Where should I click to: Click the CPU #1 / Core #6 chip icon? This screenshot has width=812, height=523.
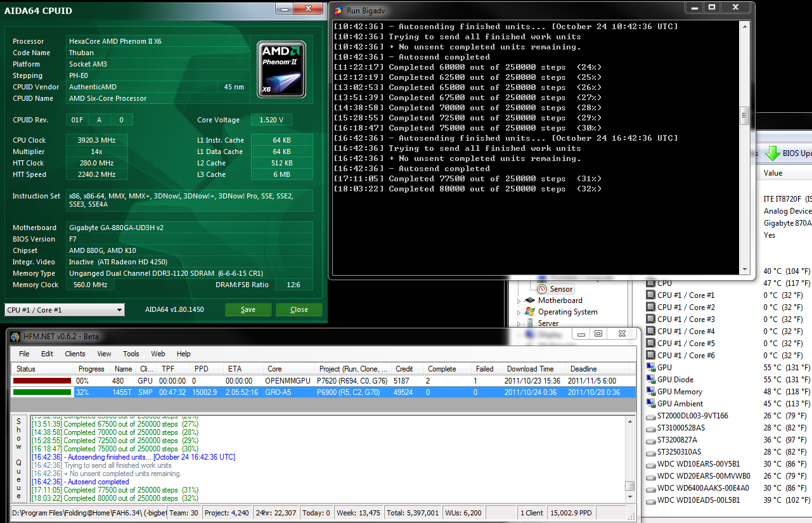650,356
